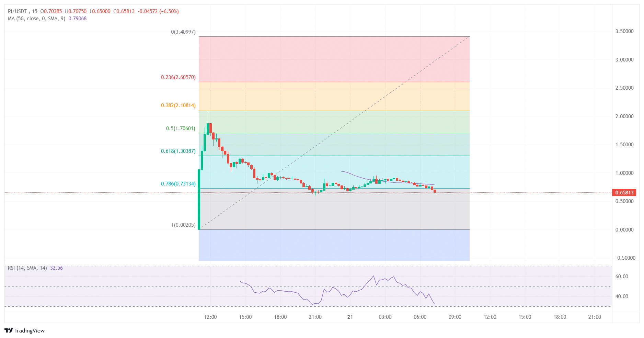Click the RSI value 32.56
The width and height of the screenshot is (644, 338).
(56, 268)
